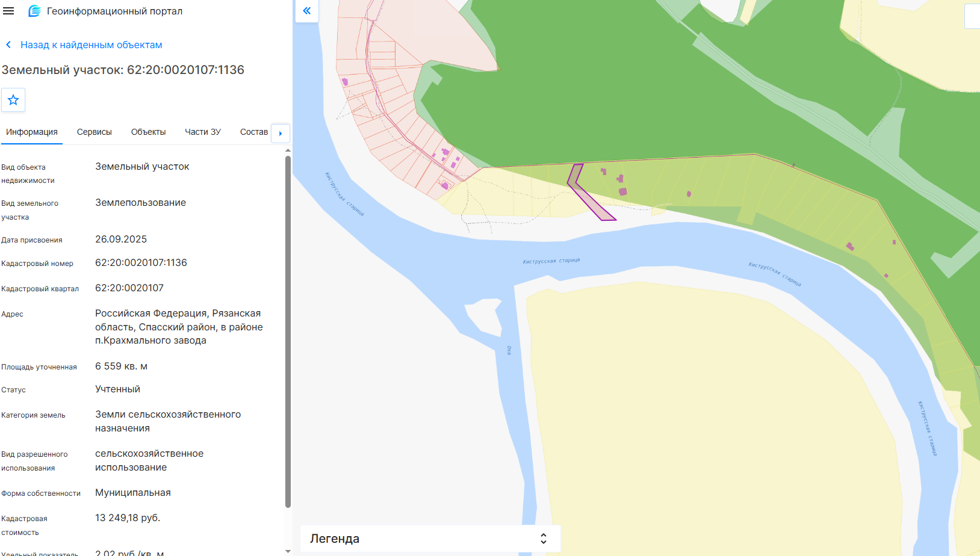Image resolution: width=980 pixels, height=556 pixels.
Task: Open the Объекты tab
Action: tap(148, 132)
